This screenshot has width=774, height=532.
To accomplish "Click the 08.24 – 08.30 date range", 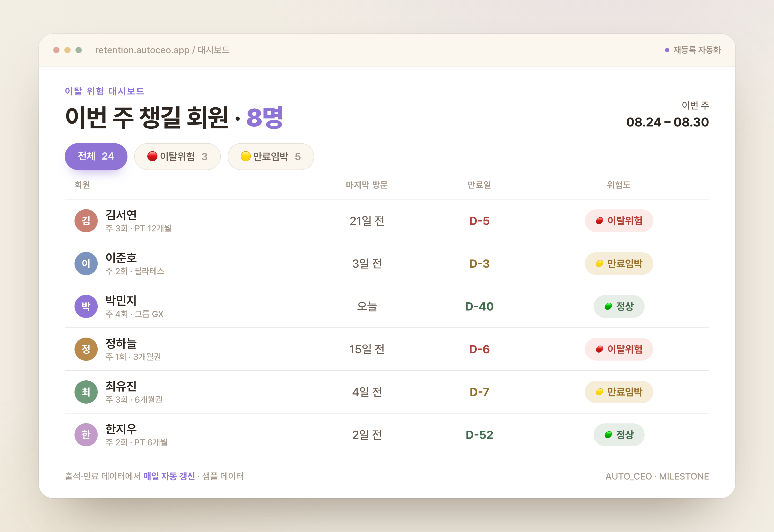I will coord(667,122).
